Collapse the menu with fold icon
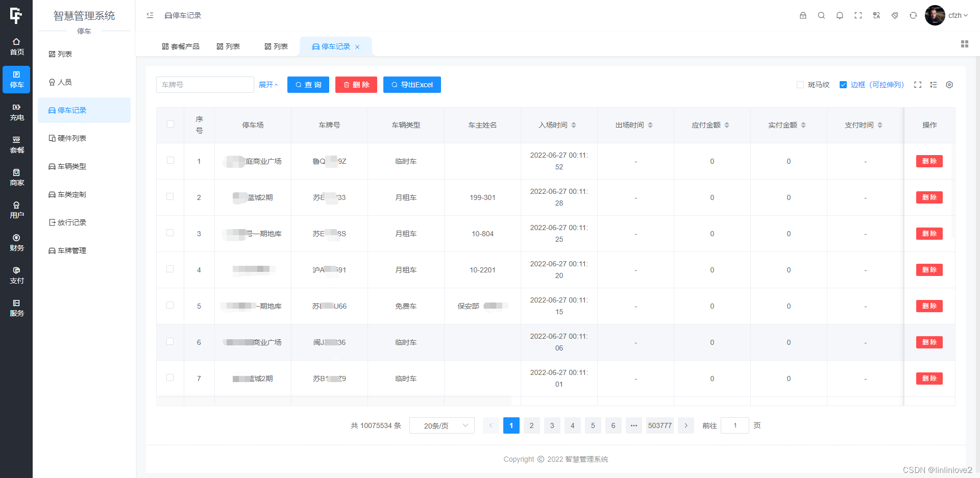This screenshot has width=980, height=478. (x=150, y=15)
